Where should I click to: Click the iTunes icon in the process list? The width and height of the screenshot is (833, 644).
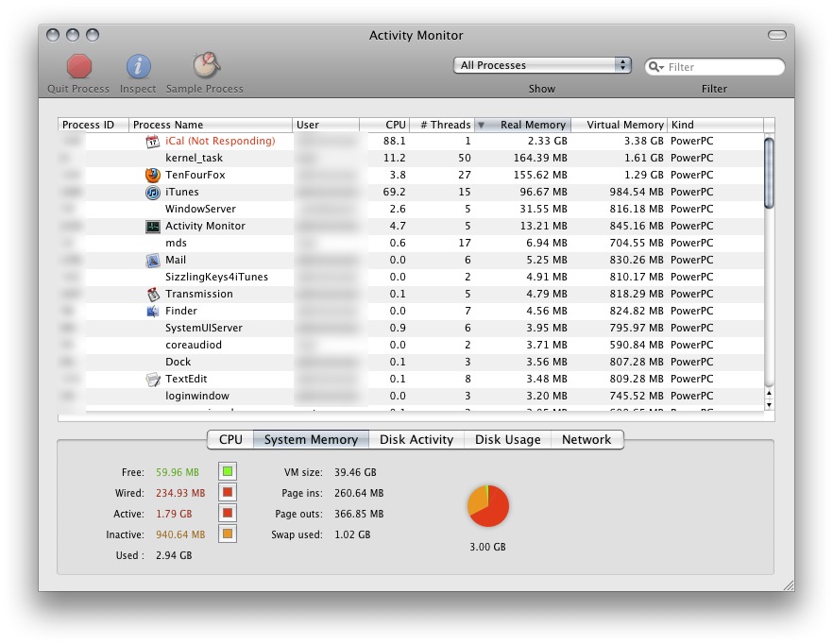(152, 192)
